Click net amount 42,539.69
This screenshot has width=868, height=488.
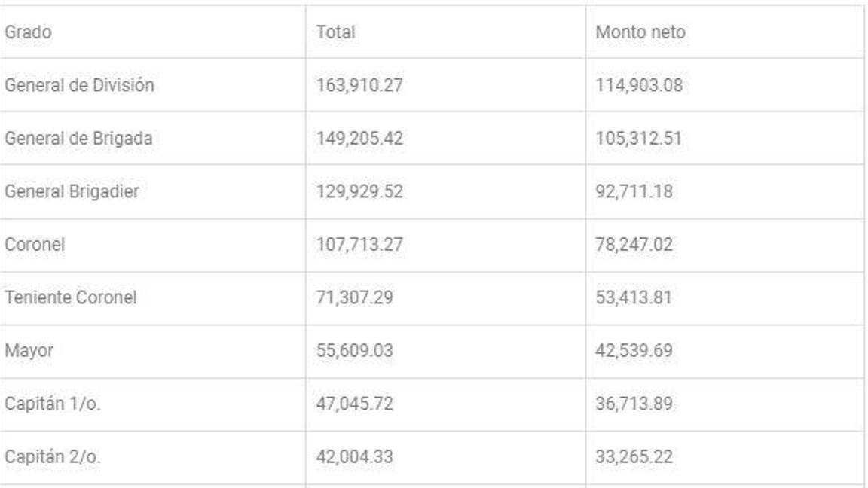tap(634, 351)
